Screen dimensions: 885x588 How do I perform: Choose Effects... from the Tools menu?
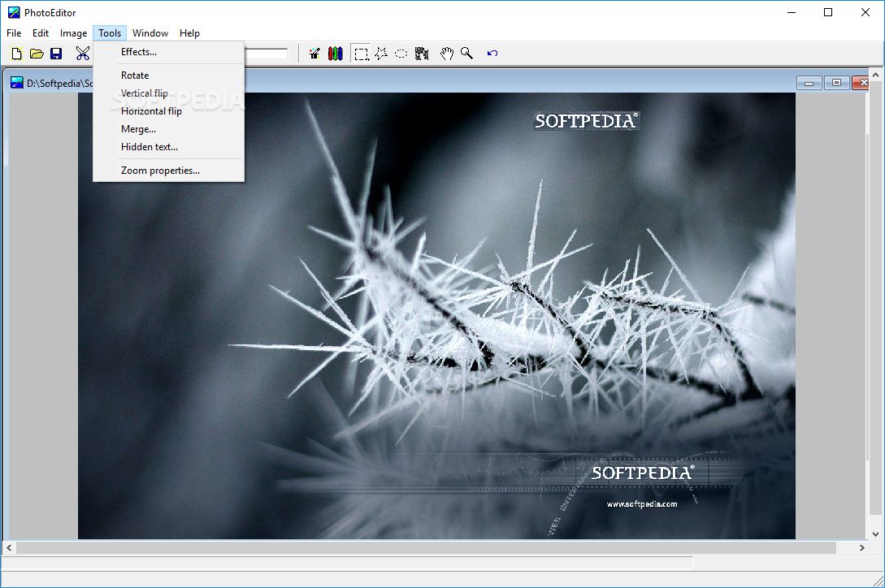169,52
